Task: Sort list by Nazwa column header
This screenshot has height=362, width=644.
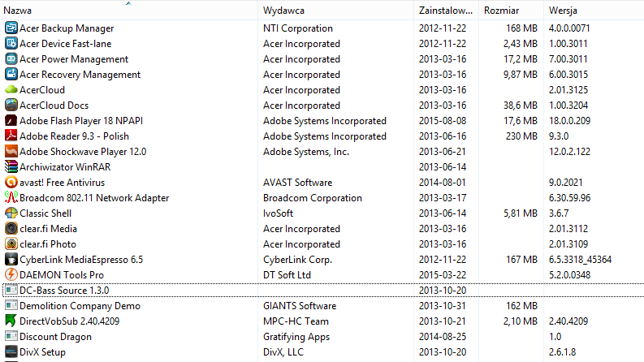Action: pyautogui.click(x=129, y=11)
